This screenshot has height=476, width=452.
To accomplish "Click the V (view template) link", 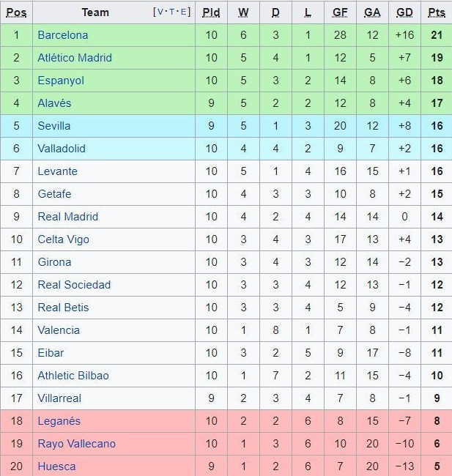I will point(161,12).
